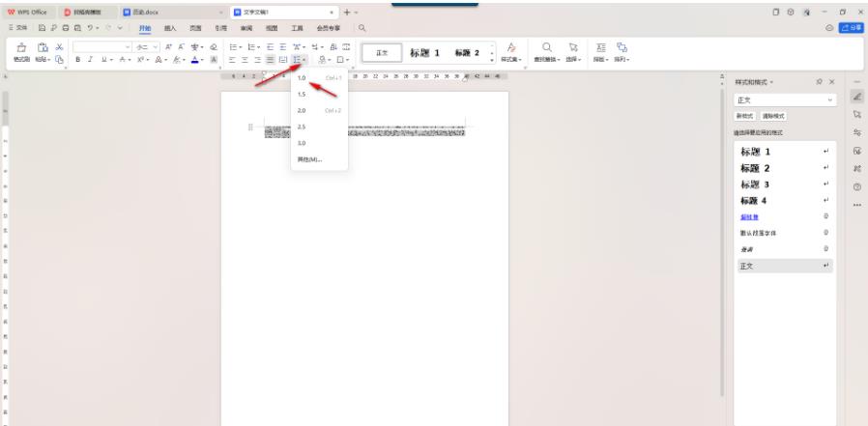Click the Undo arrow icon
The height and width of the screenshot is (426, 868).
tap(89, 28)
